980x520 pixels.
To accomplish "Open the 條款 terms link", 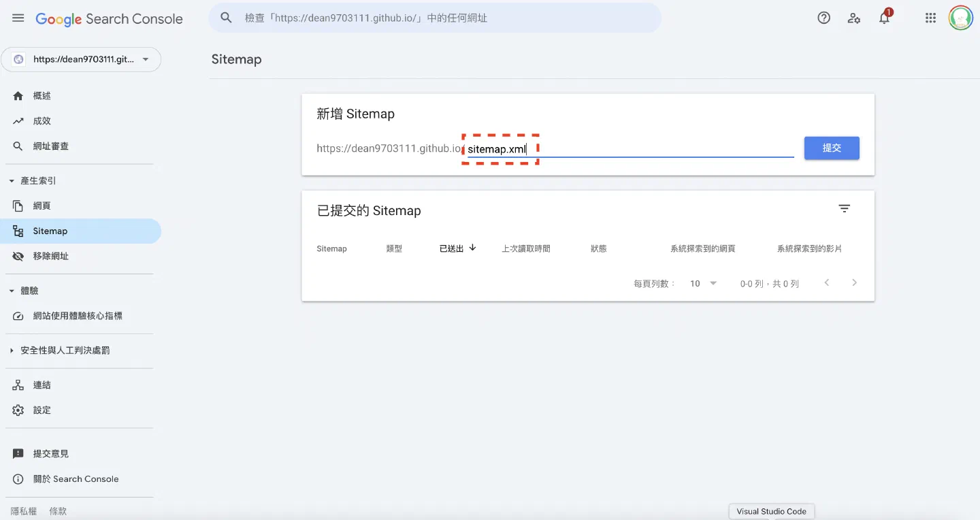I will 58,511.
